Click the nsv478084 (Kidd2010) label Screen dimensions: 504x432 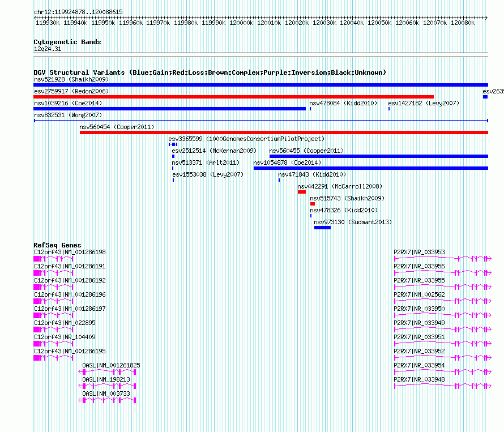[x=343, y=103]
